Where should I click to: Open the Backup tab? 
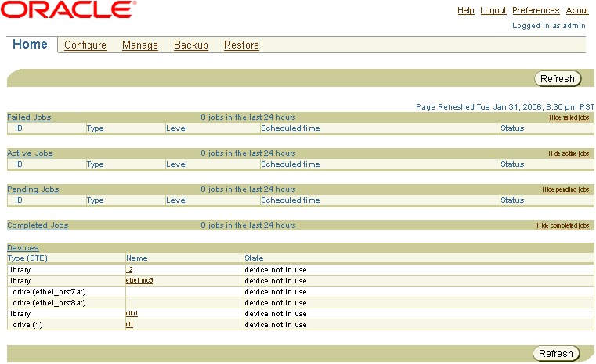click(191, 45)
